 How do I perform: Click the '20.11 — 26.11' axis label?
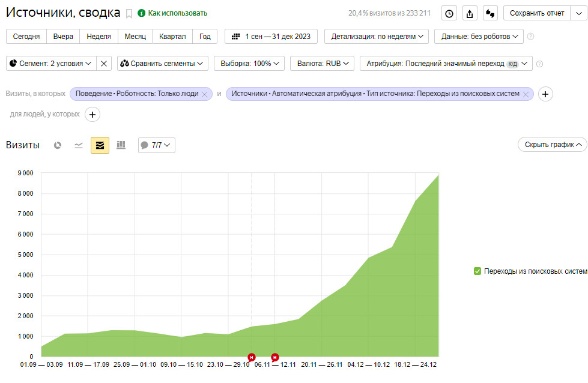[x=322, y=364]
